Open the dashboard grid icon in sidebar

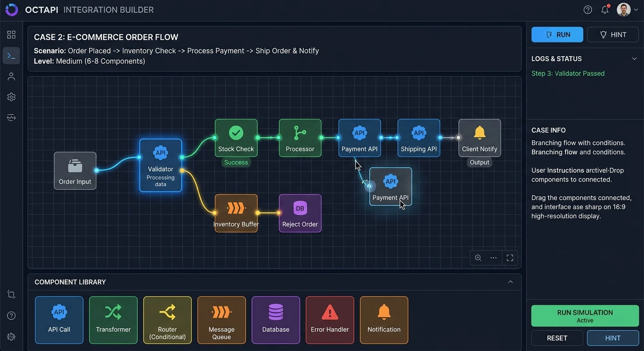[11, 35]
